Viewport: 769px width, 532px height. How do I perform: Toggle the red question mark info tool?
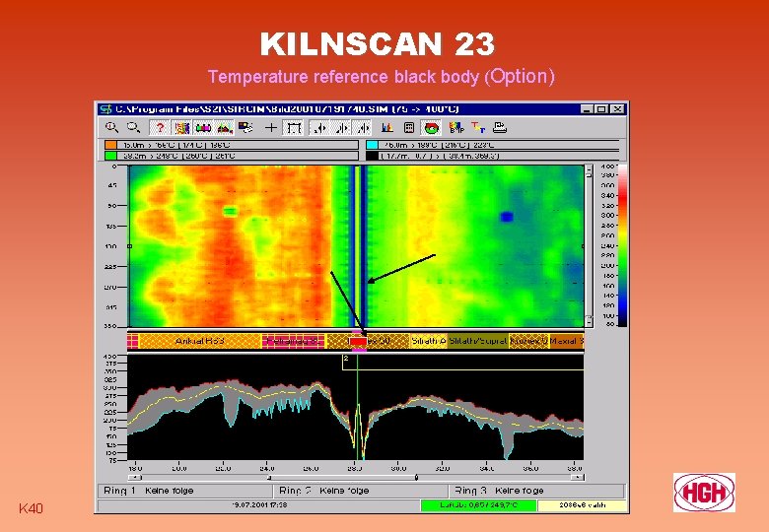click(160, 128)
